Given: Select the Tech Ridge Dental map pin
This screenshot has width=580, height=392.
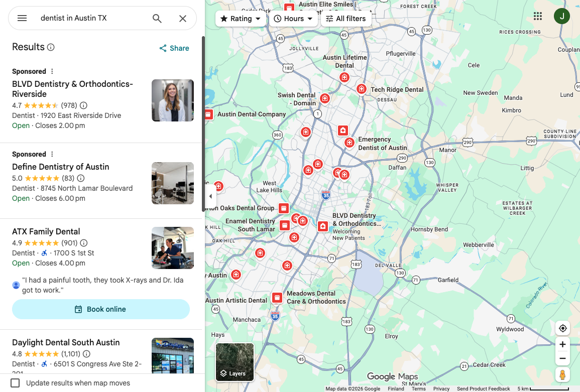Looking at the screenshot, I should point(362,89).
